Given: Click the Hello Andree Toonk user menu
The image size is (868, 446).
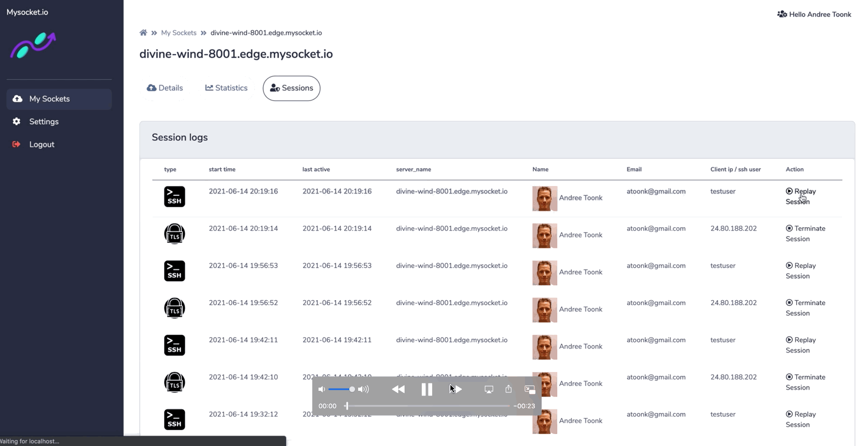Looking at the screenshot, I should click(x=814, y=14).
